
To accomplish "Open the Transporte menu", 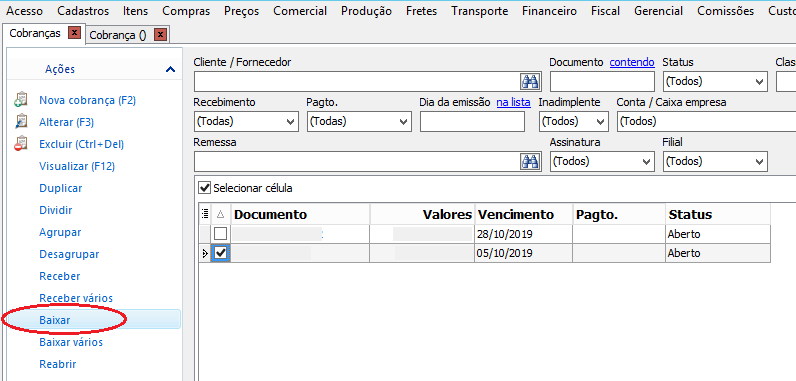I will point(480,11).
